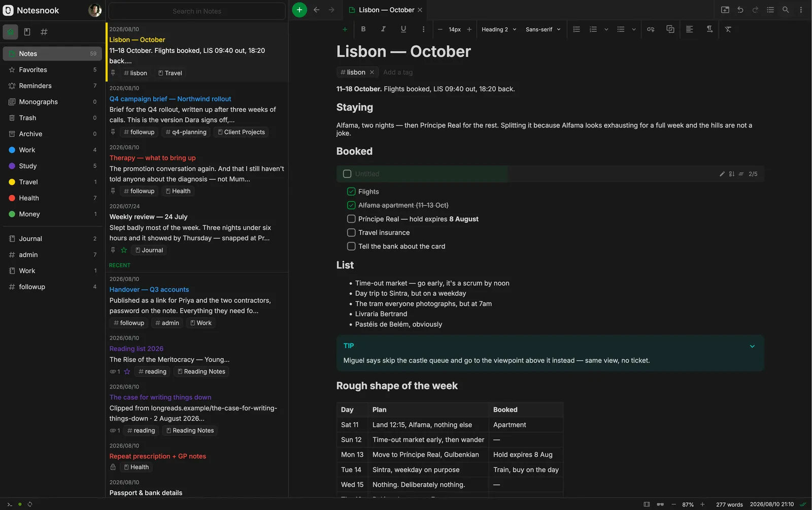Open the Heading 2 block style dropdown
This screenshot has width=812, height=510.
[499, 29]
